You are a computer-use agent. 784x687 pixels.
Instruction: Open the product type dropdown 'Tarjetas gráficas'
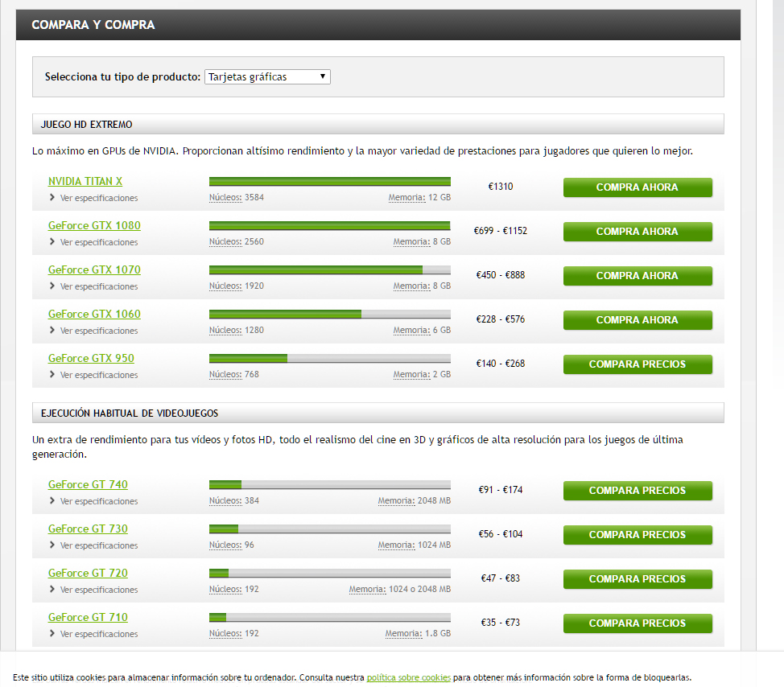[x=267, y=76]
